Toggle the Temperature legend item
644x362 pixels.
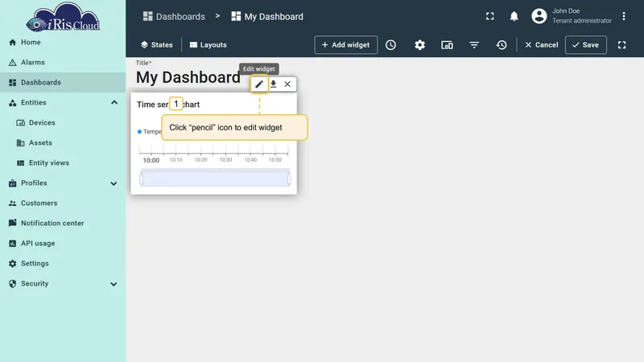pos(150,132)
